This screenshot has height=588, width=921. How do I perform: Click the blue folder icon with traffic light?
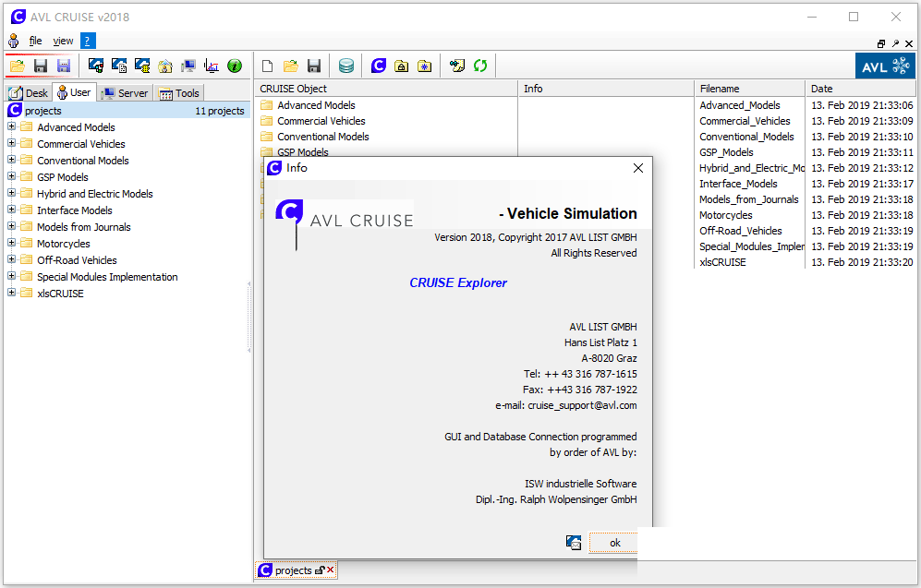click(96, 66)
